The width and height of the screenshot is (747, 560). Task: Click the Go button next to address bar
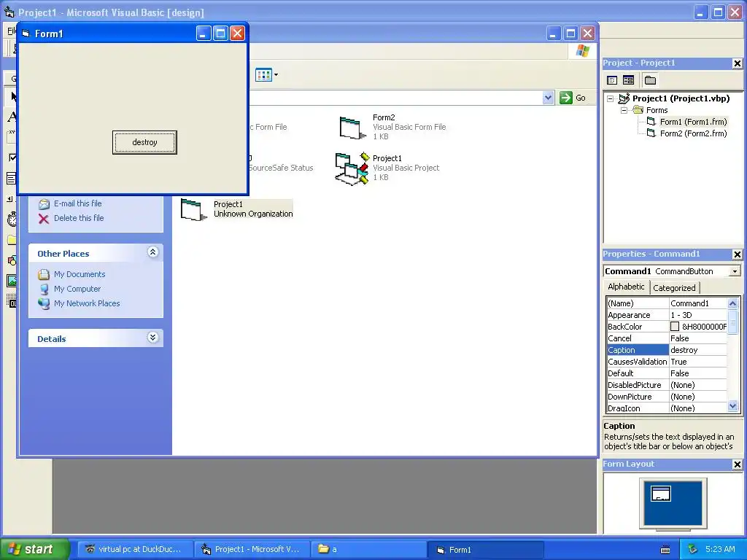tap(573, 98)
